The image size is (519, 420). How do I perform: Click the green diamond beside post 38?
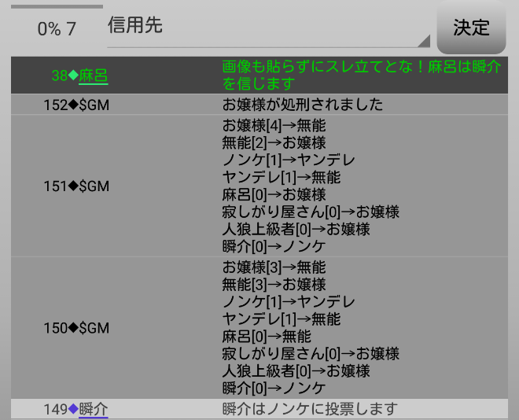[73, 76]
